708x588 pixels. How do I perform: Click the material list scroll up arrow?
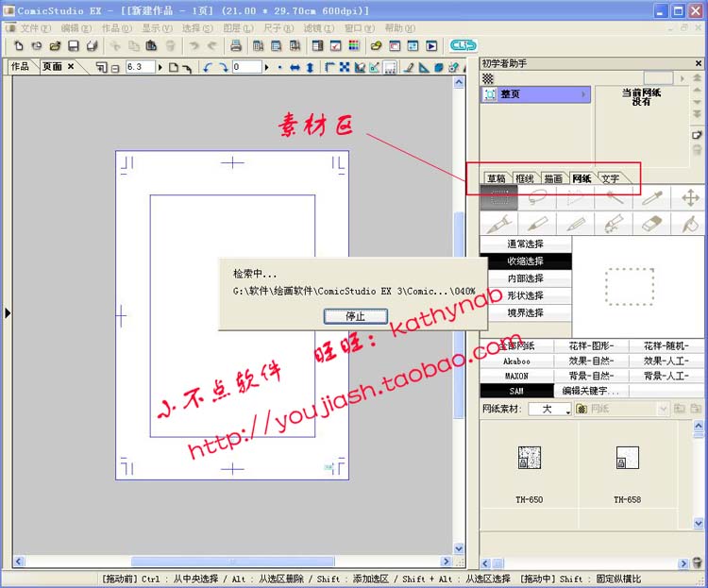point(698,426)
